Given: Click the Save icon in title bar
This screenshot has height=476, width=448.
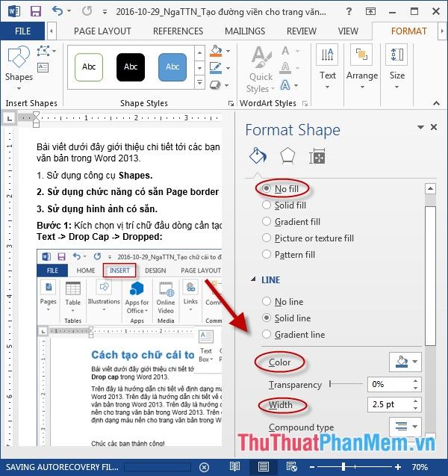Looking at the screenshot, I should click(x=35, y=11).
